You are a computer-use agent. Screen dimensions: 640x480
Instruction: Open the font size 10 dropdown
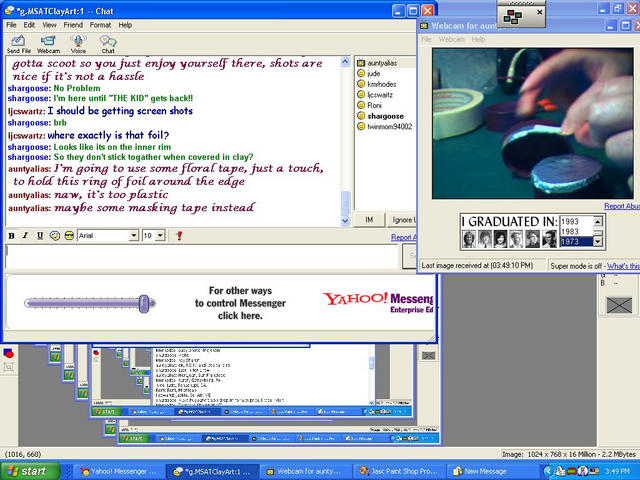coord(160,236)
